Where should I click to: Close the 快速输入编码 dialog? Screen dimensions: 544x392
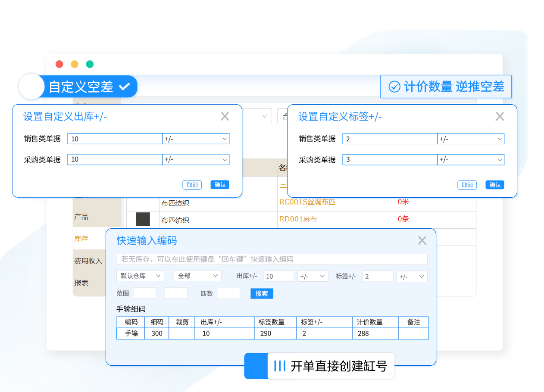coord(422,240)
